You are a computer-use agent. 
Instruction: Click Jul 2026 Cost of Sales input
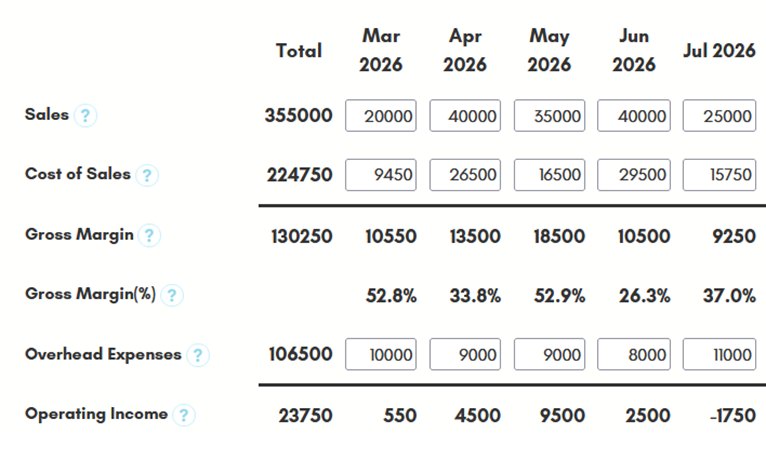point(720,175)
